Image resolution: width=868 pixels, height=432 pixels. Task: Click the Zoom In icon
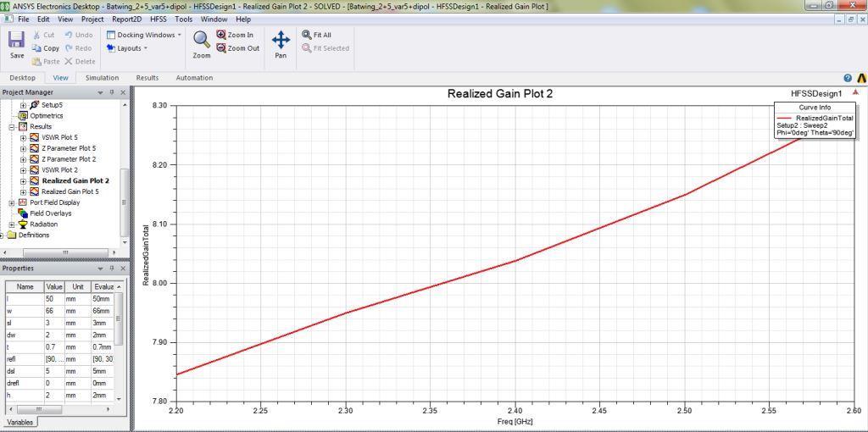tap(221, 35)
